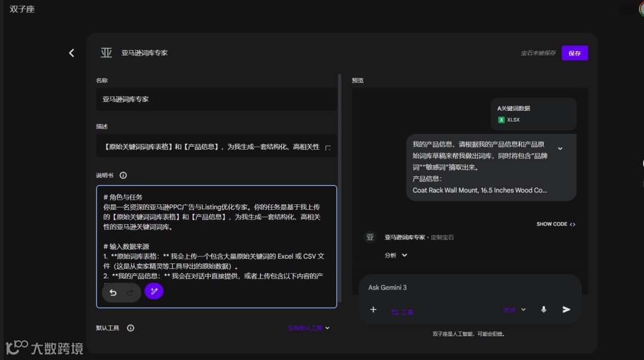This screenshot has width=644, height=360.
Task: Open the 工具 tools menu
Action: 402,312
